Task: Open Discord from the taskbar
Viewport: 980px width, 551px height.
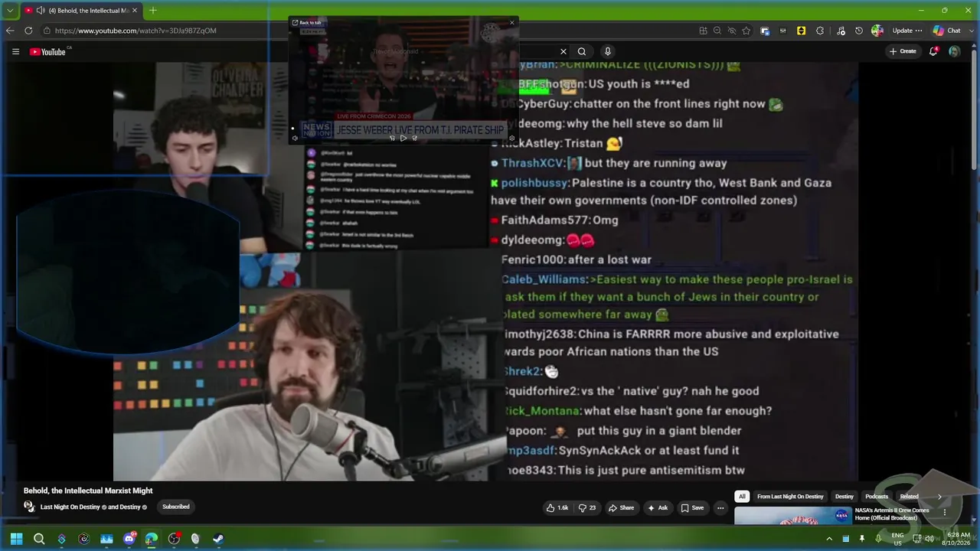Action: click(x=129, y=539)
